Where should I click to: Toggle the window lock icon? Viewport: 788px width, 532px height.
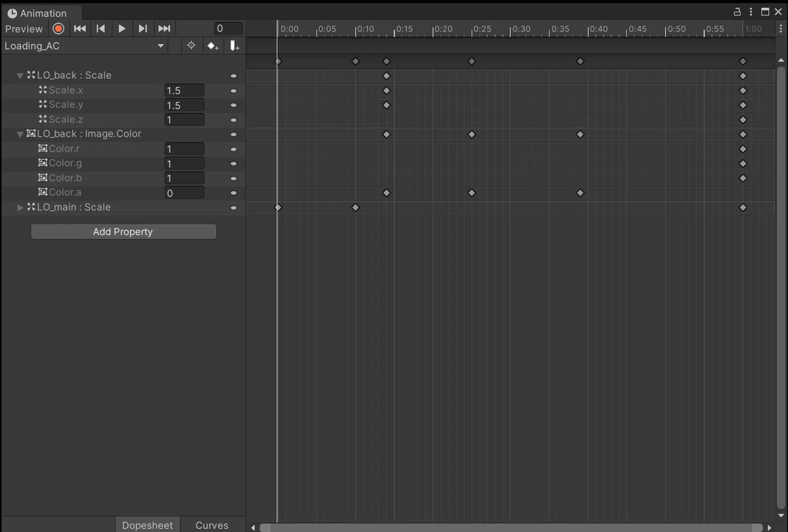[x=737, y=12]
